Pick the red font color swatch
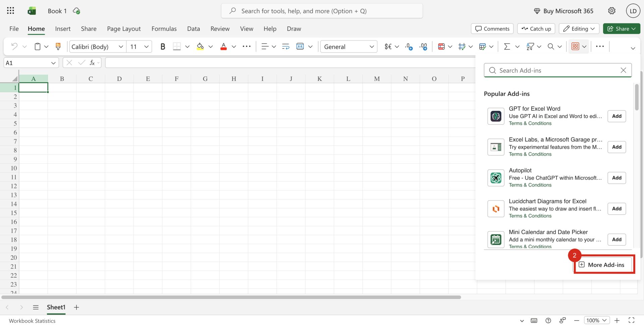The image size is (644, 325). point(223,47)
